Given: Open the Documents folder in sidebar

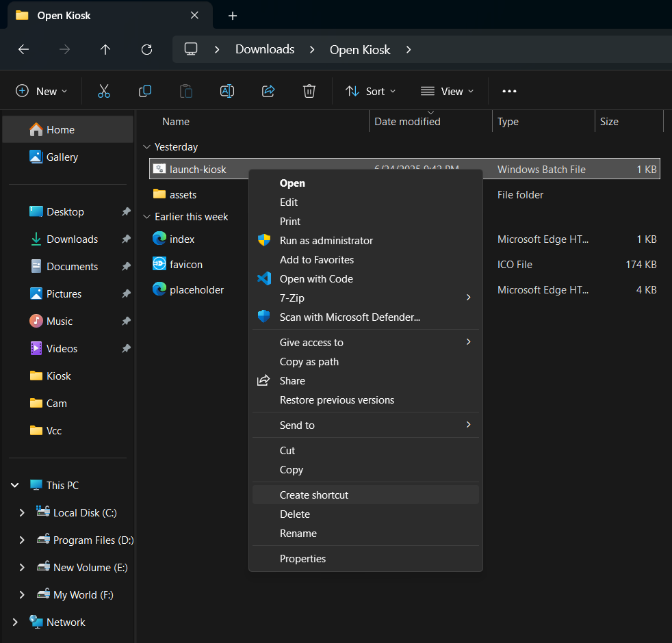Looking at the screenshot, I should click(72, 266).
